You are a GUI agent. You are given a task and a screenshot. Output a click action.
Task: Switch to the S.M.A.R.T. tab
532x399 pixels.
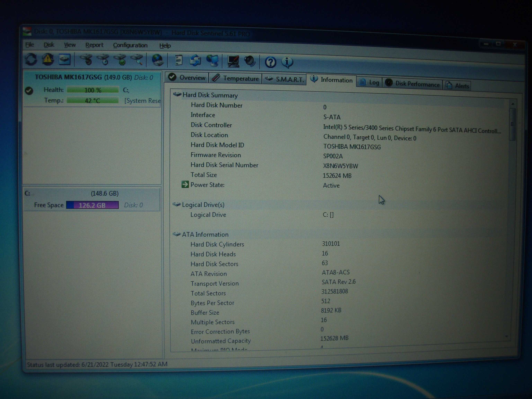284,79
